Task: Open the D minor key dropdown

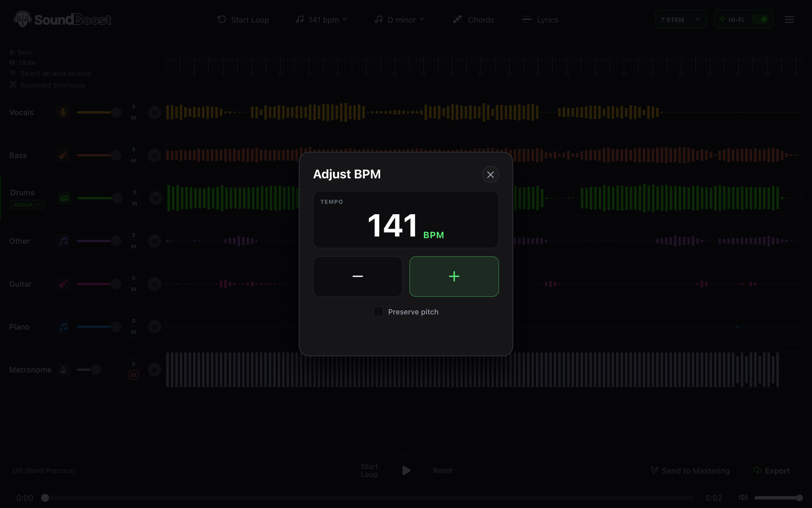Action: tap(399, 20)
